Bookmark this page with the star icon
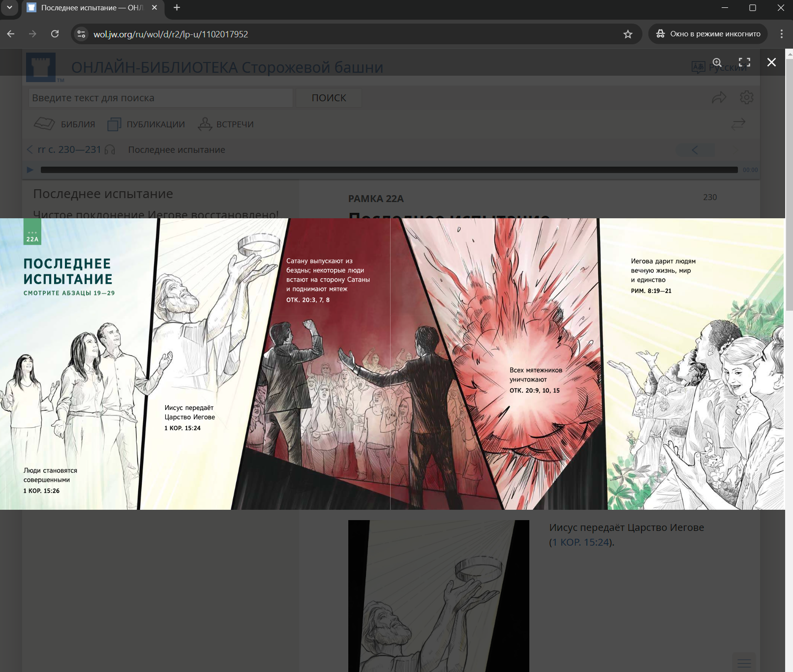 pyautogui.click(x=628, y=34)
